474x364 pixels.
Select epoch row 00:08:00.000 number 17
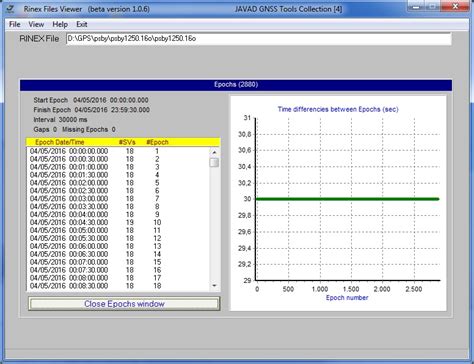pyautogui.click(x=118, y=278)
